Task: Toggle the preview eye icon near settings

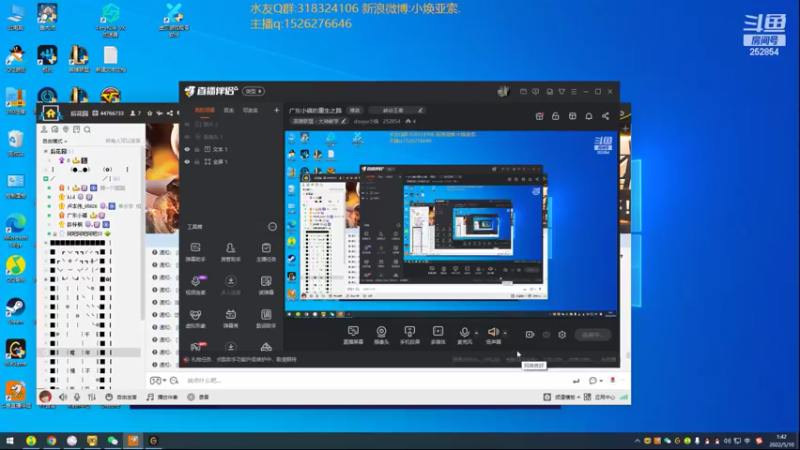Action: (x=546, y=335)
